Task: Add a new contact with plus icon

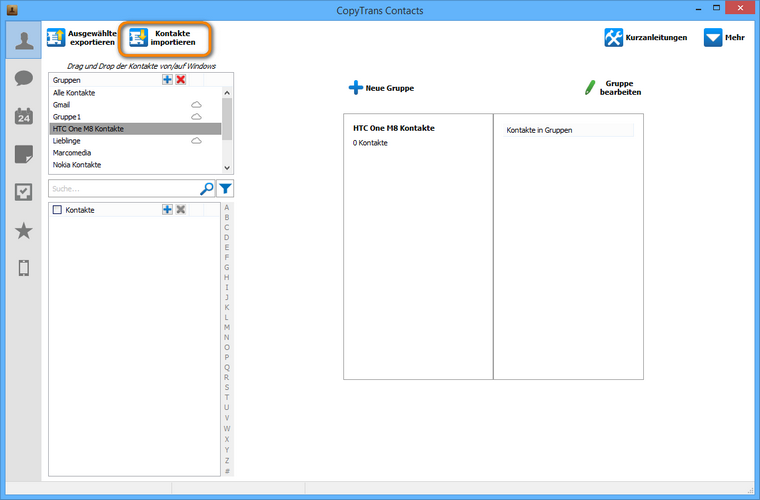Action: 167,209
